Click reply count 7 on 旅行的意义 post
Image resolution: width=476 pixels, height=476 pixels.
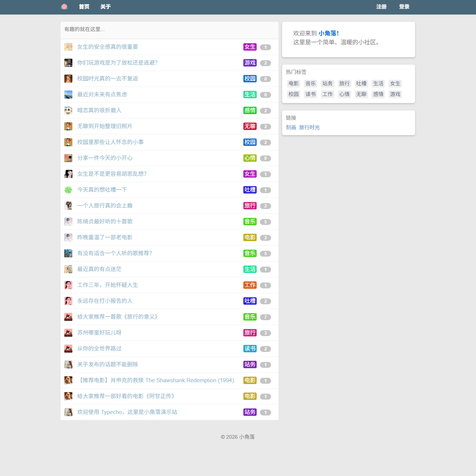266,317
